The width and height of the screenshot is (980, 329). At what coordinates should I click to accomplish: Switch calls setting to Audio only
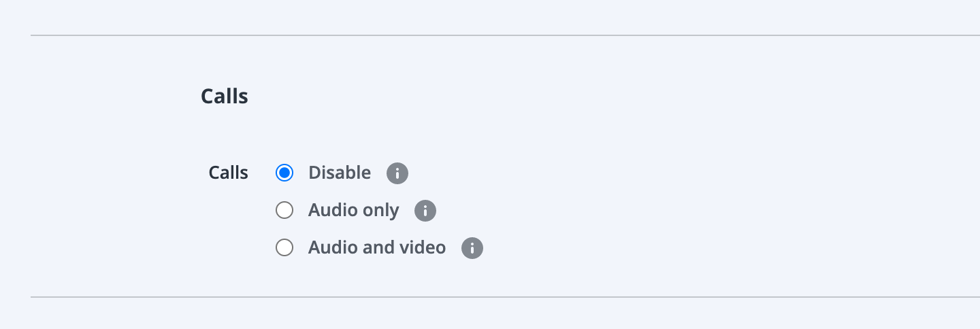tap(284, 211)
